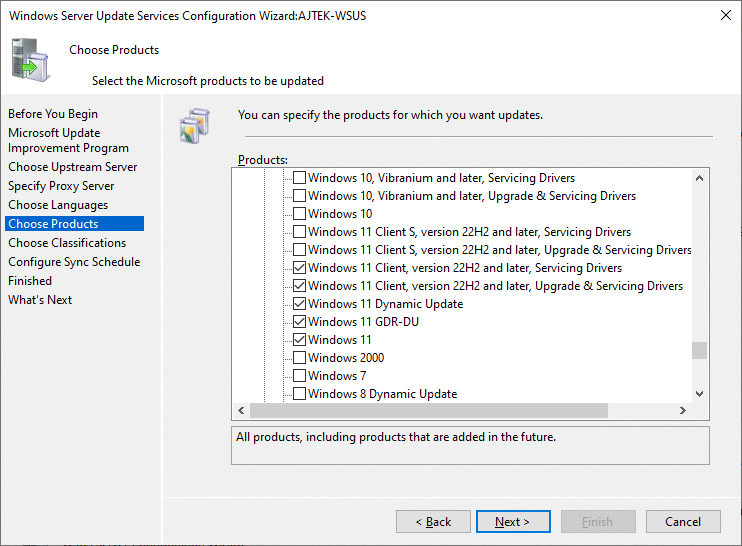Click the scroll left arrow of product list
Viewport: 742px width, 546px height.
coord(241,410)
